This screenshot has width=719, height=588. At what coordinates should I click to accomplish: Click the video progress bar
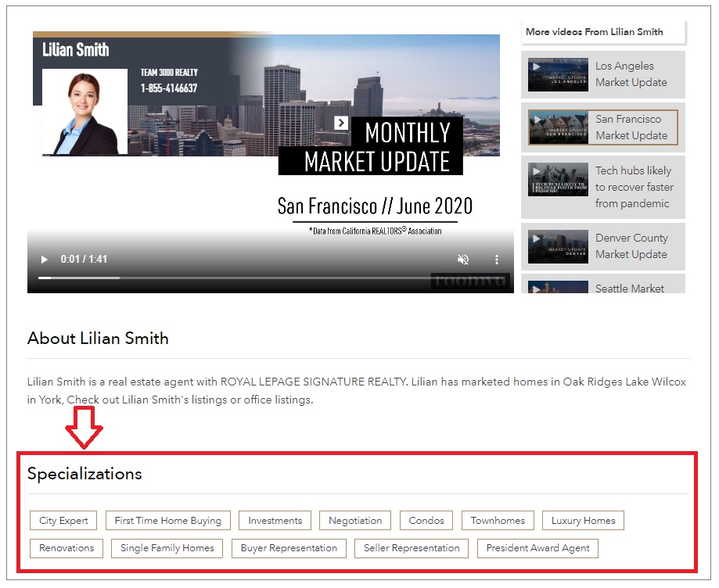tap(266, 278)
